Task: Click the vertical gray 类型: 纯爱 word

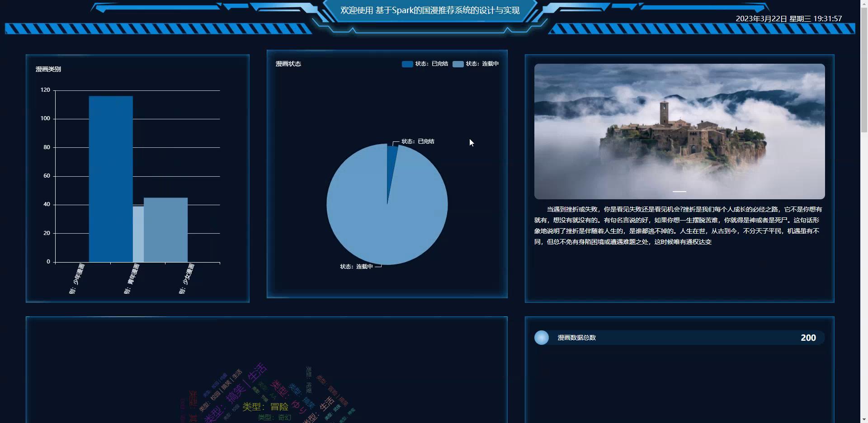Action: point(309,380)
